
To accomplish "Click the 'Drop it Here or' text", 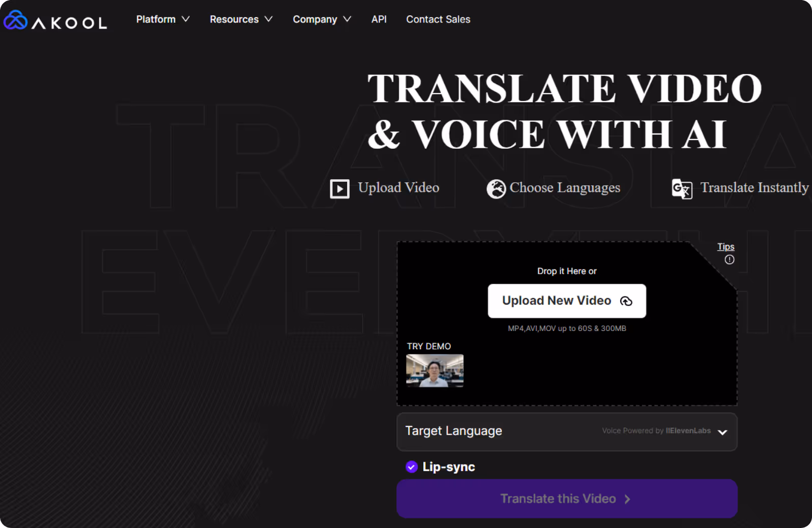I will coord(567,271).
